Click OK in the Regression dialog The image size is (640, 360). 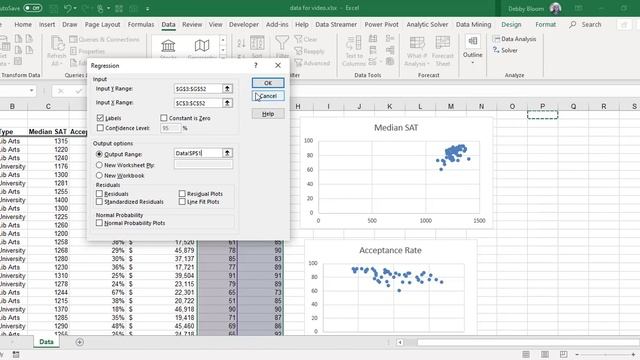[x=268, y=83]
